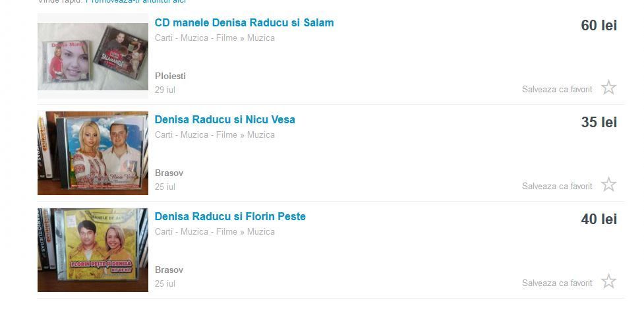Click the 60 lei price
This screenshot has height=321, width=644.
(599, 26)
